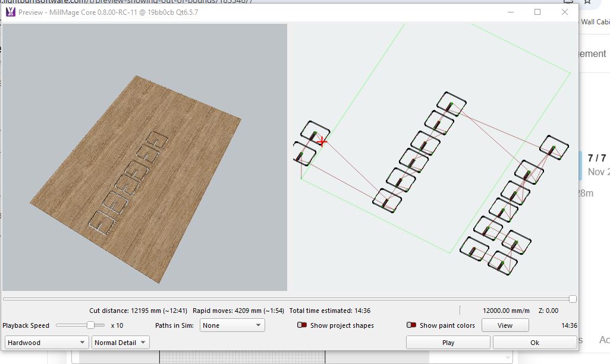Expand the Hardwood material dropdown
The image size is (610, 364).
(x=47, y=343)
